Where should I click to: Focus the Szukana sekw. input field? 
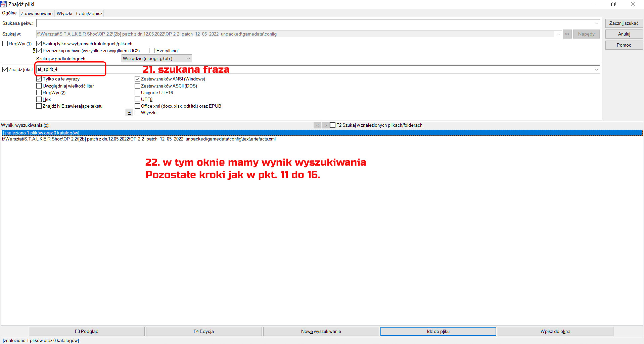pyautogui.click(x=315, y=23)
